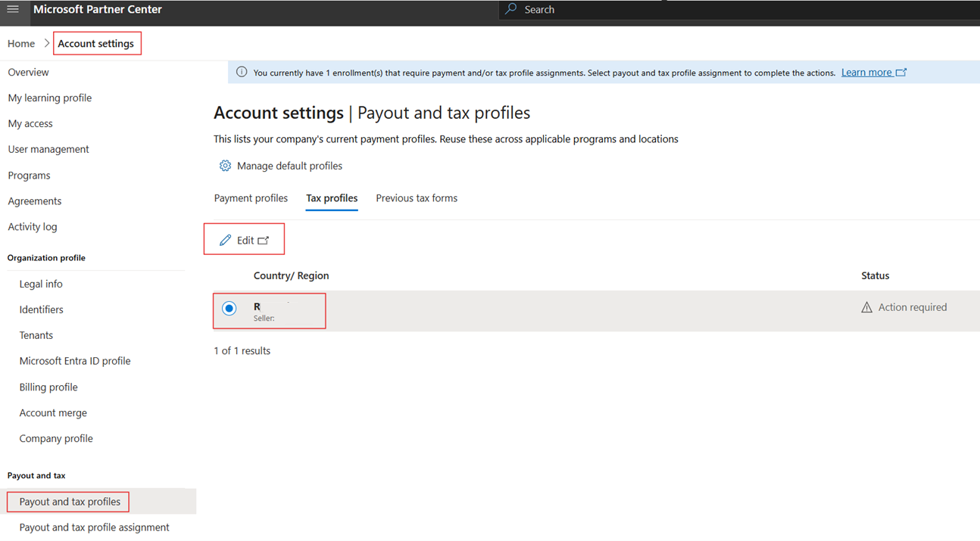Click external link icon after Learn more

pyautogui.click(x=901, y=73)
